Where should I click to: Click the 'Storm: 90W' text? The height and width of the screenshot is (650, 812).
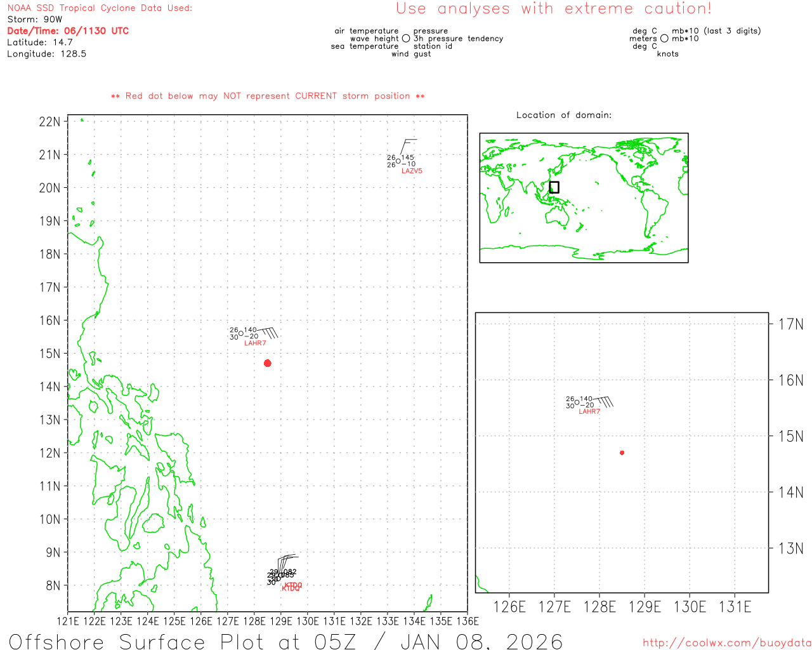click(35, 20)
